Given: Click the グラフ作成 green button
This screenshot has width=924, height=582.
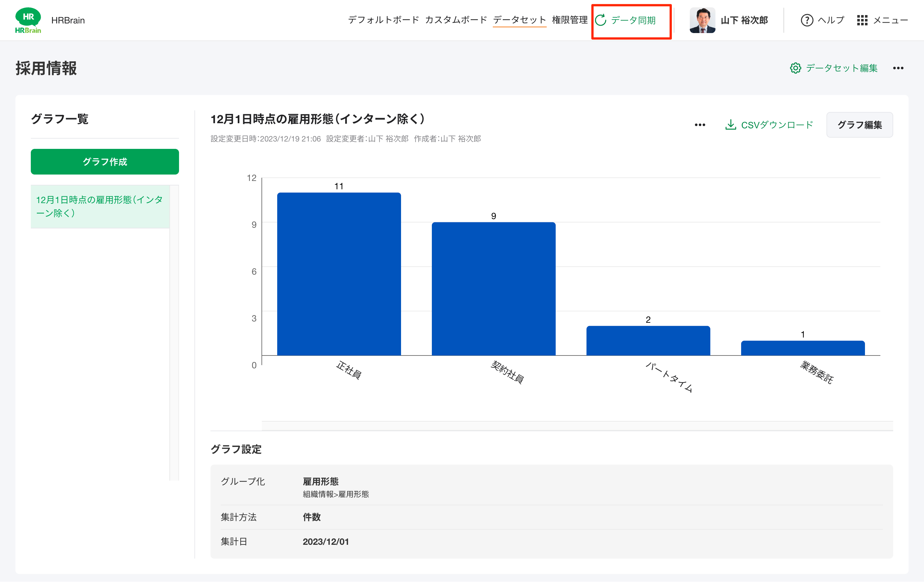Looking at the screenshot, I should pos(105,161).
